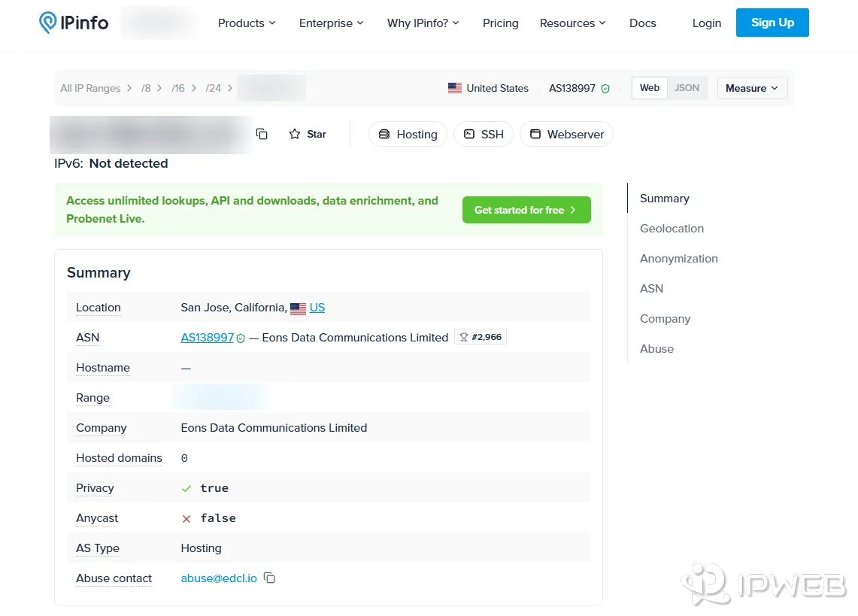Screen dimensions: 858x616
Task: Click the Sign Up button
Action: tap(772, 23)
